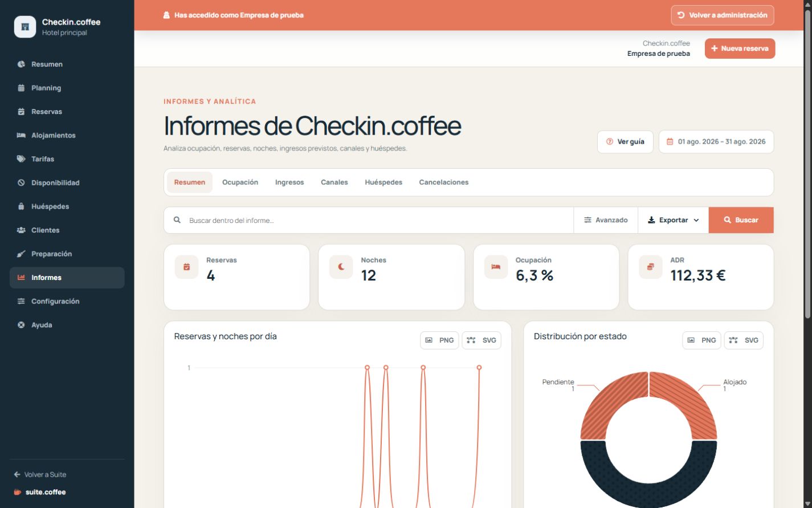The image size is (812, 508).
Task: Click the Clientes people icon
Action: point(21,230)
